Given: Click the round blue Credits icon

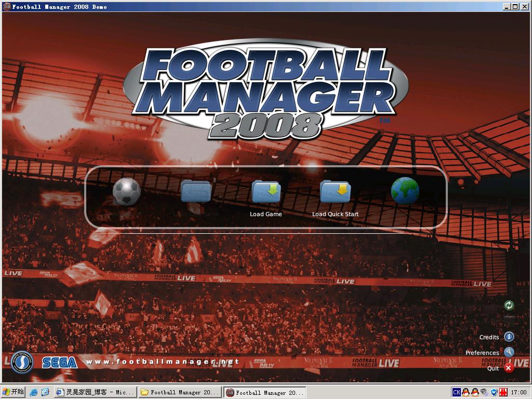Looking at the screenshot, I should [509, 337].
